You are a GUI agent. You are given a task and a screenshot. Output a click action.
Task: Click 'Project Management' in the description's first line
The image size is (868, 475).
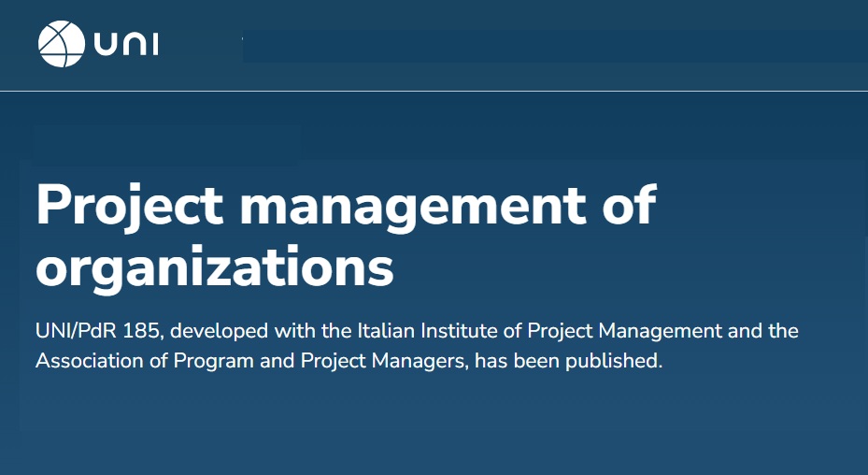coord(624,331)
